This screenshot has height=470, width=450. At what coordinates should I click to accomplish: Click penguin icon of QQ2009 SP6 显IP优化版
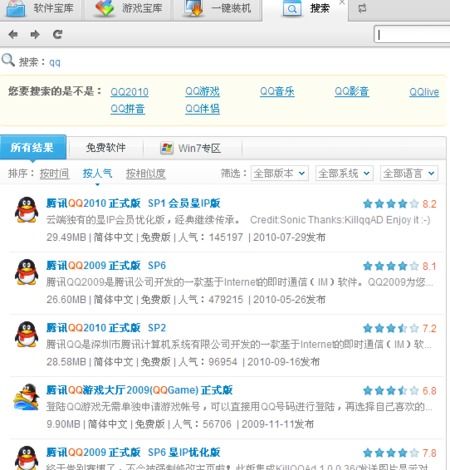pyautogui.click(x=27, y=458)
